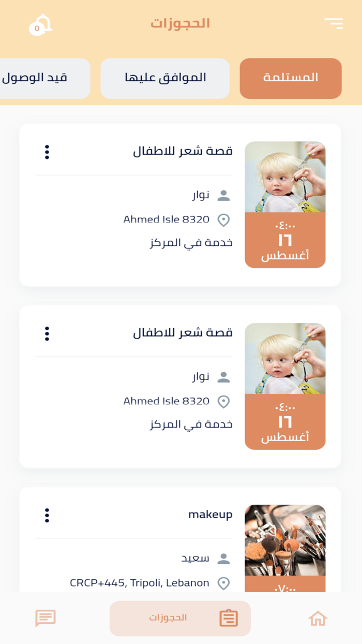Open options menu for second haircut booking
Viewport: 362px width, 644px height.
47,334
